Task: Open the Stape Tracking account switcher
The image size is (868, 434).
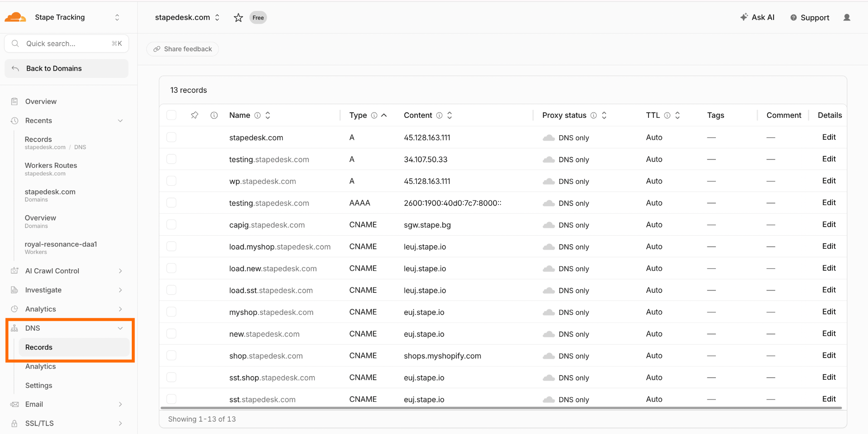Action: 117,17
